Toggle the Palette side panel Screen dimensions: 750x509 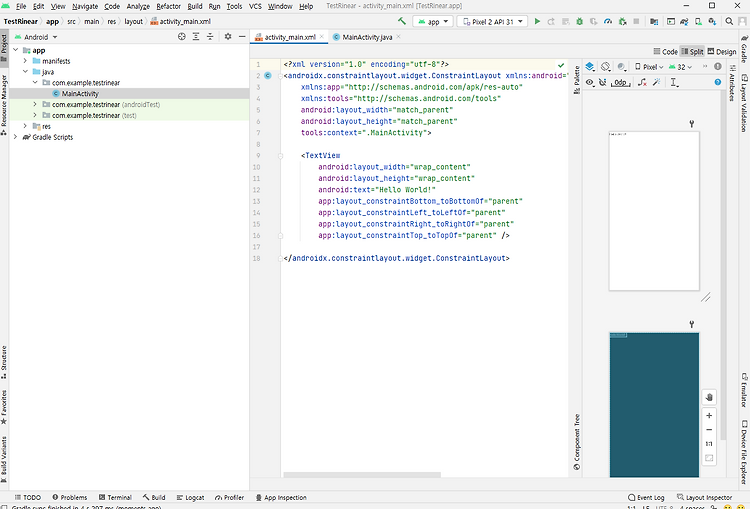point(577,79)
